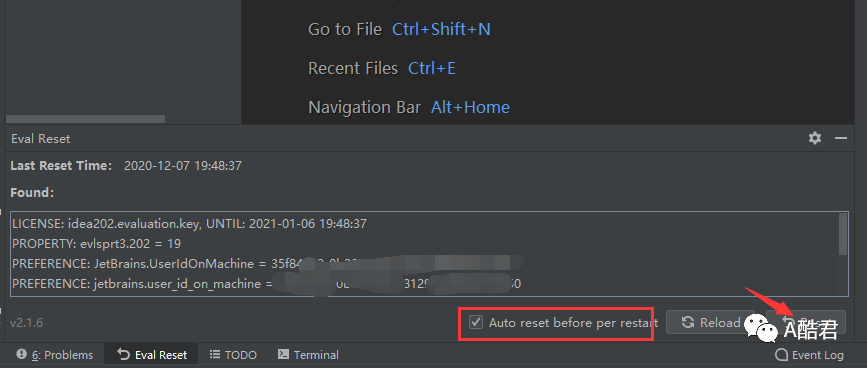The image size is (867, 368).
Task: Click the Problems tab warning icon
Action: 22,354
